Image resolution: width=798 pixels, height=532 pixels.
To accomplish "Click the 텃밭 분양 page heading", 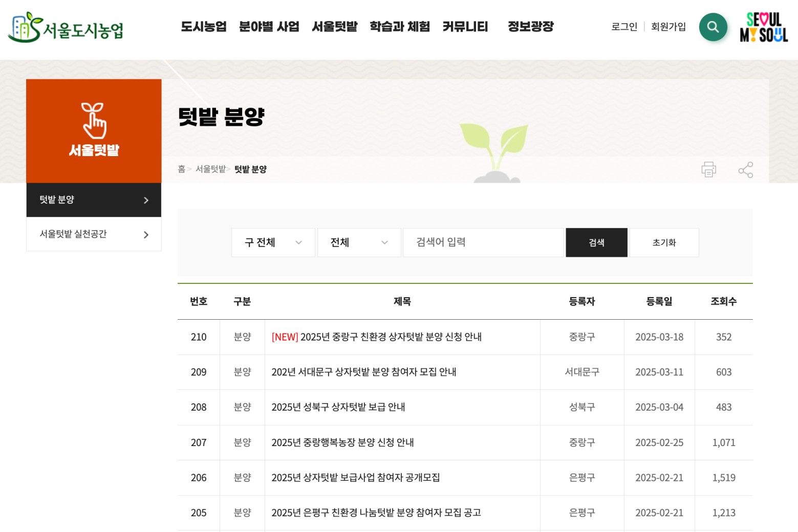I will coord(221,117).
